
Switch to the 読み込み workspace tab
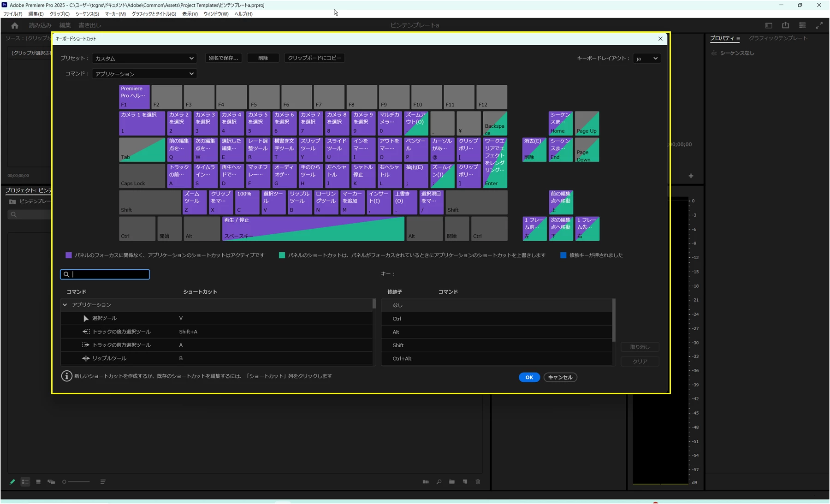40,25
